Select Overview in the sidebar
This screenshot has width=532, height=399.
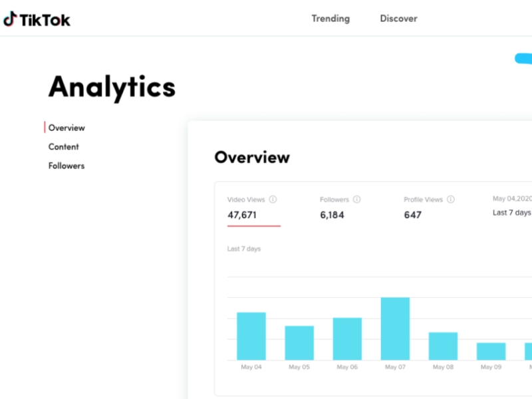click(x=66, y=128)
